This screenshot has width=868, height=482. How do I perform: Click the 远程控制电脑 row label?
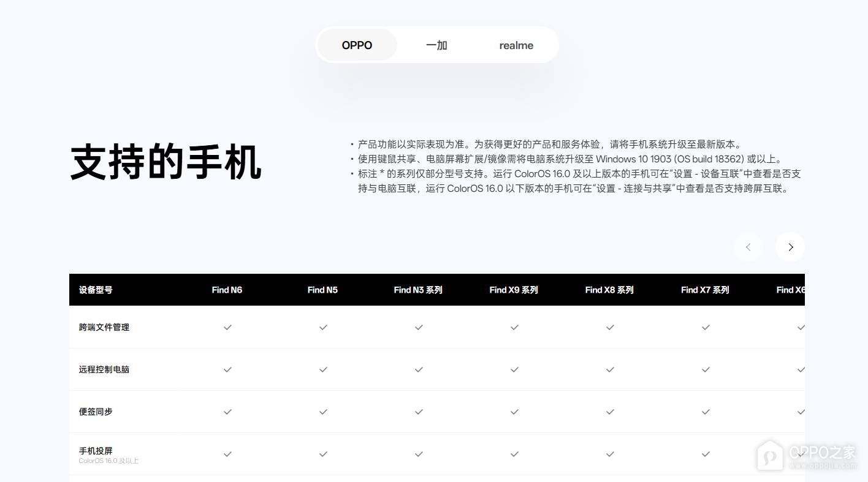tap(104, 369)
